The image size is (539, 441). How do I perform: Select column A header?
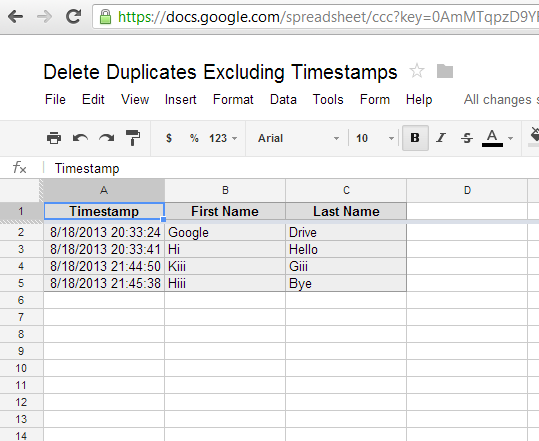[x=104, y=190]
